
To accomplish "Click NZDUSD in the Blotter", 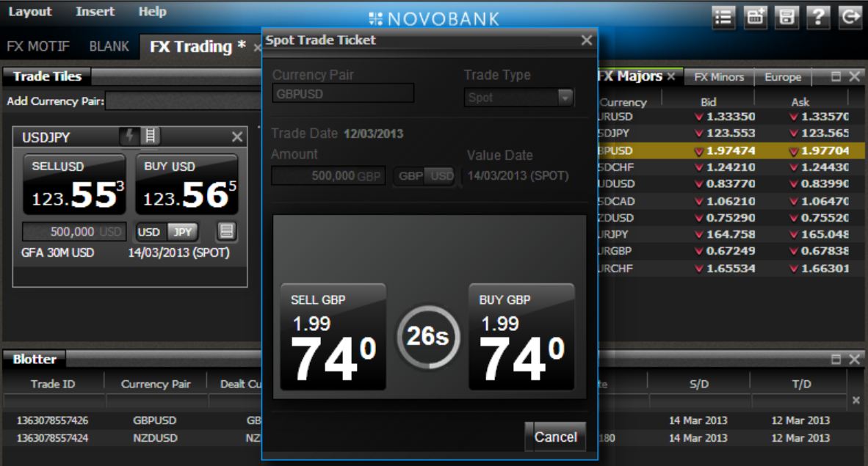I will (155, 438).
